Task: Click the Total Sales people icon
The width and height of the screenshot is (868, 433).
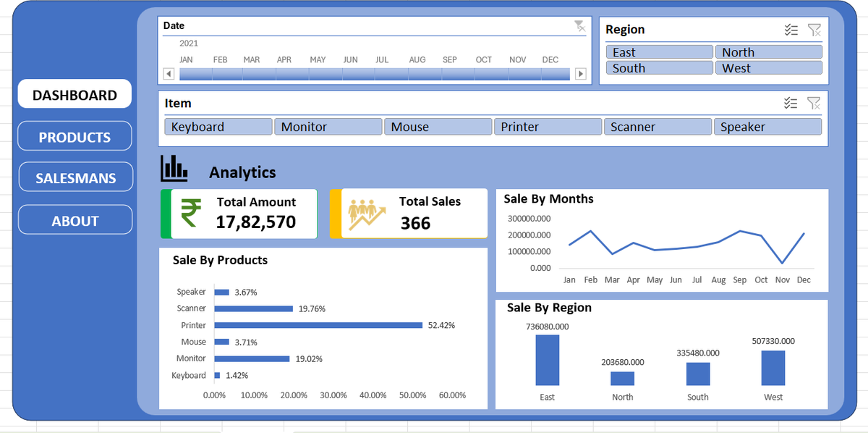Action: tap(367, 215)
